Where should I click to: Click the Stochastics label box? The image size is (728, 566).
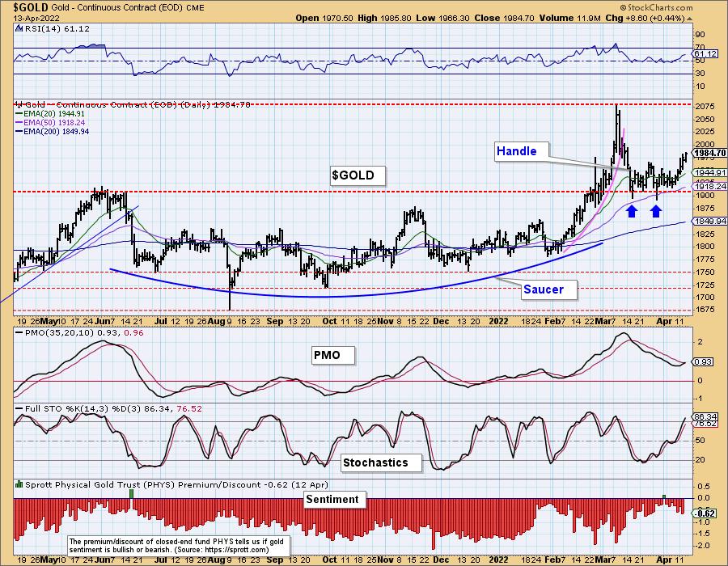tap(381, 463)
